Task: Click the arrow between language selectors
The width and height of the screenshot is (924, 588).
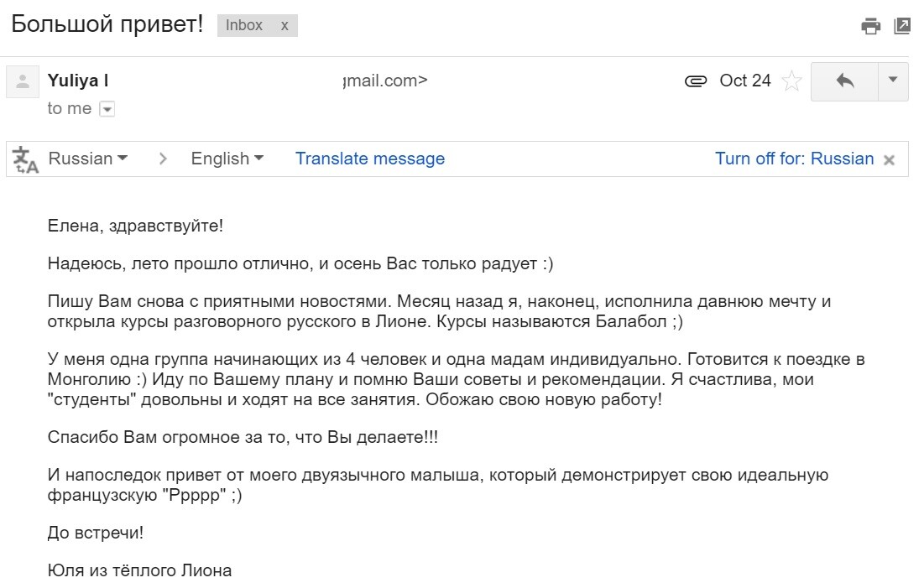Action: (164, 159)
